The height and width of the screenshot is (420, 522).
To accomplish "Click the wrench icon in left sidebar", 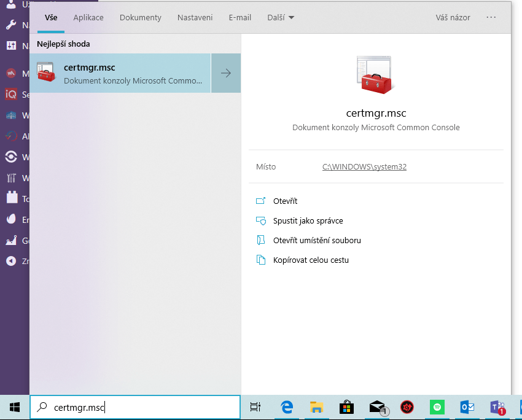I will pyautogui.click(x=11, y=25).
